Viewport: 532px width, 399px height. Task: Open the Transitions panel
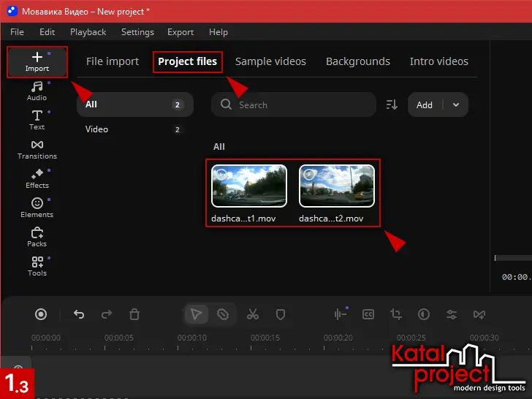[37, 149]
